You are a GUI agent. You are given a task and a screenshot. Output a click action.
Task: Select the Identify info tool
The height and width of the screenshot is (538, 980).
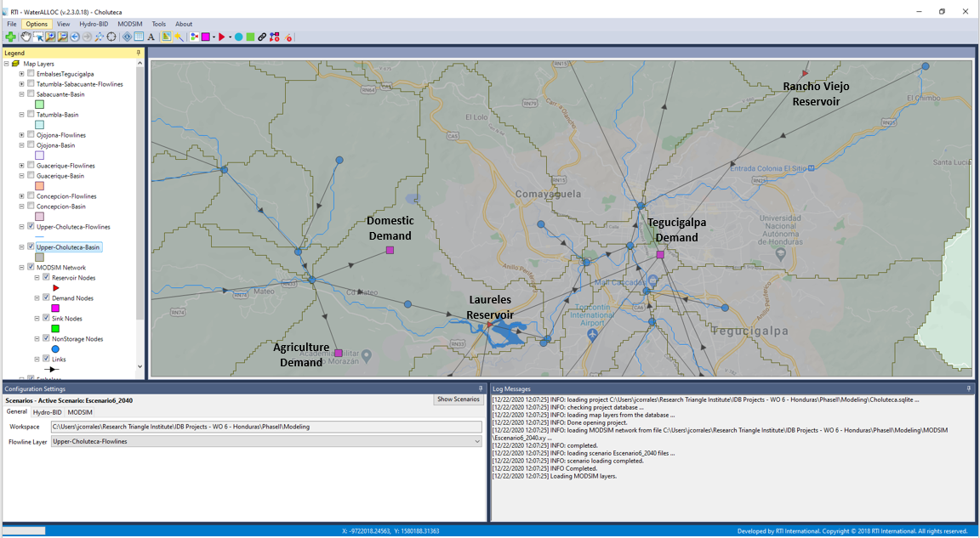click(x=127, y=37)
